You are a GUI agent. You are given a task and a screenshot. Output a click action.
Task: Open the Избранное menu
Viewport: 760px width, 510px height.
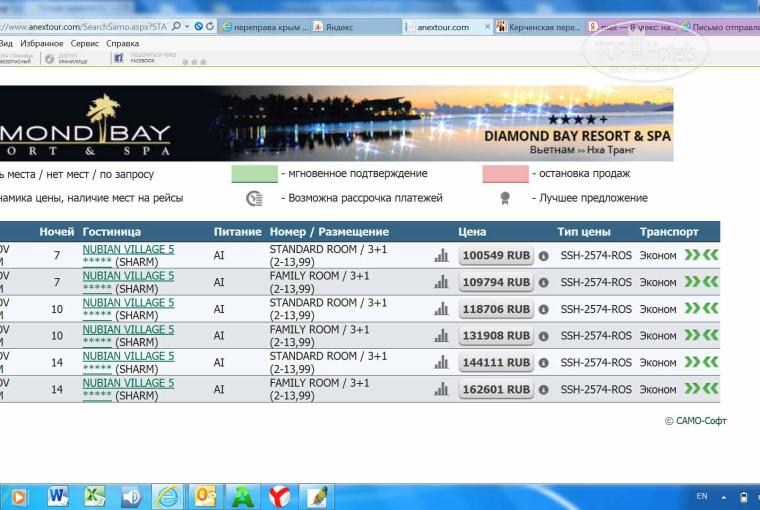tap(42, 44)
